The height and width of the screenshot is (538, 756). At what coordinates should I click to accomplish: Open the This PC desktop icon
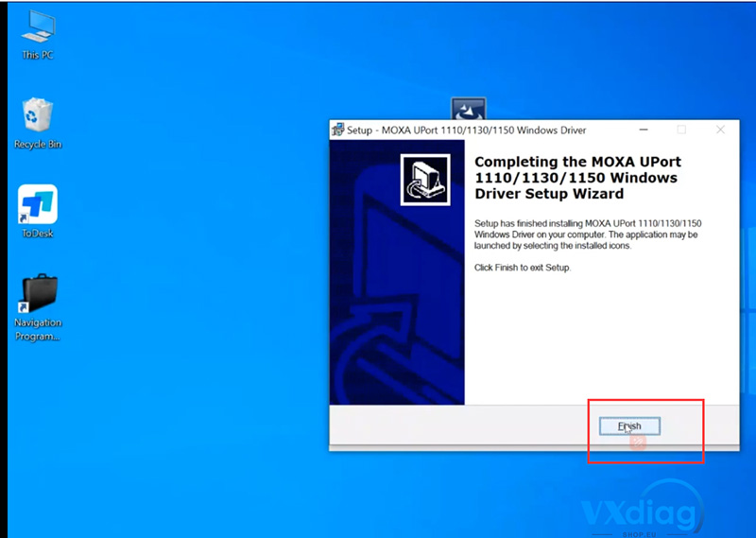(x=38, y=36)
